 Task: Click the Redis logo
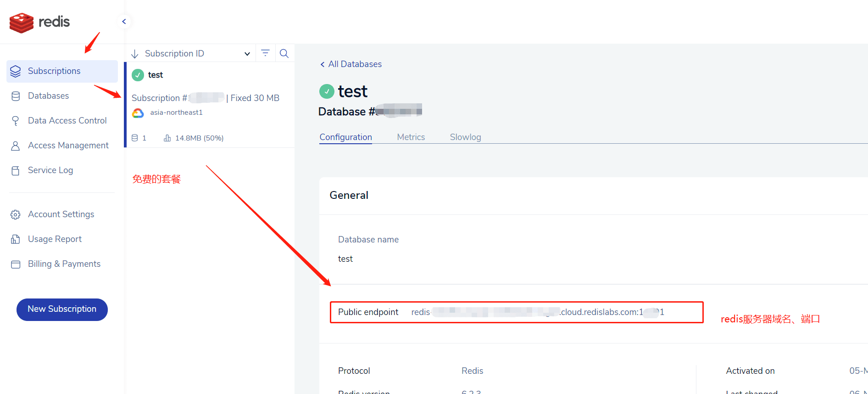coord(39,23)
